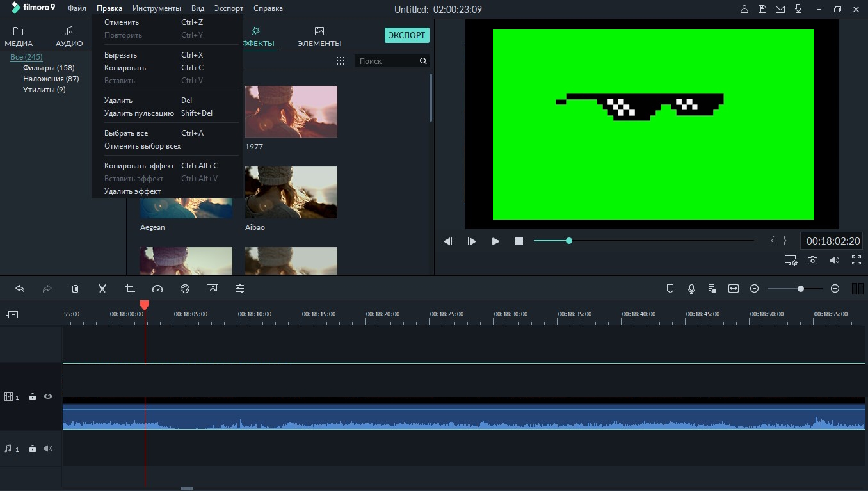The image size is (868, 491).
Task: Mute audio track 1 speaker icon
Action: [48, 449]
